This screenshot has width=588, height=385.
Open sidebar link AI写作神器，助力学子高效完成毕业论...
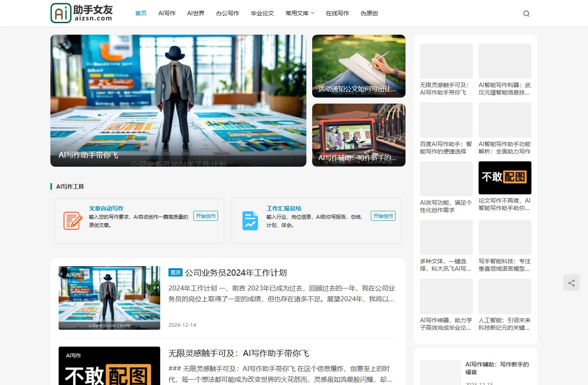(x=446, y=324)
